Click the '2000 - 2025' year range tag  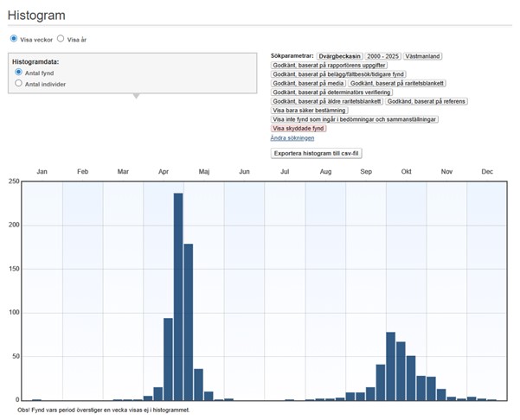point(382,56)
